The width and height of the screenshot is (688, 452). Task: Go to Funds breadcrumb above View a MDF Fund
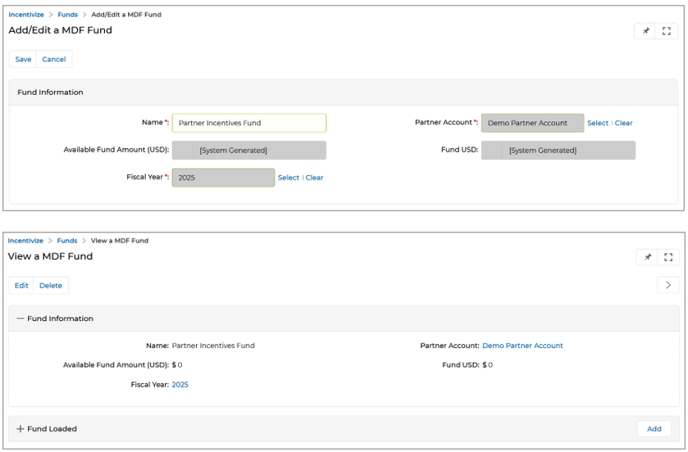(x=67, y=241)
